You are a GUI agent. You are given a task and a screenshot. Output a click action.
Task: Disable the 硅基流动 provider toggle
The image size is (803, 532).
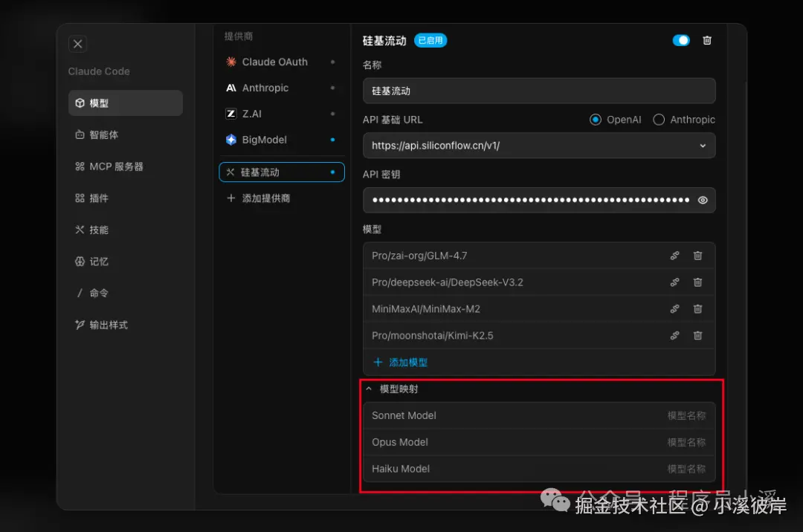coord(681,40)
